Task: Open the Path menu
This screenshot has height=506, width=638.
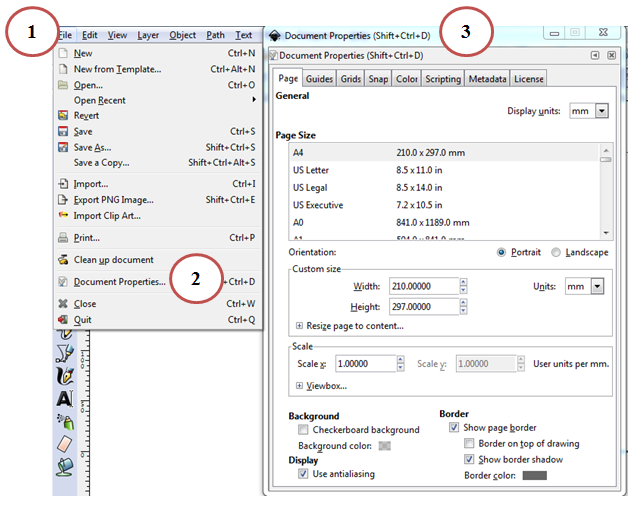Action: click(x=215, y=35)
